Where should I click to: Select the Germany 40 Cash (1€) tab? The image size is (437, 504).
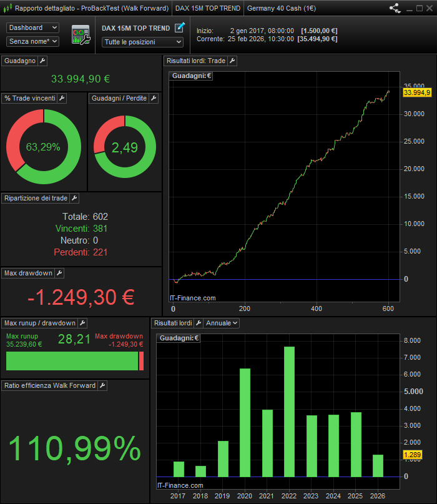click(280, 9)
